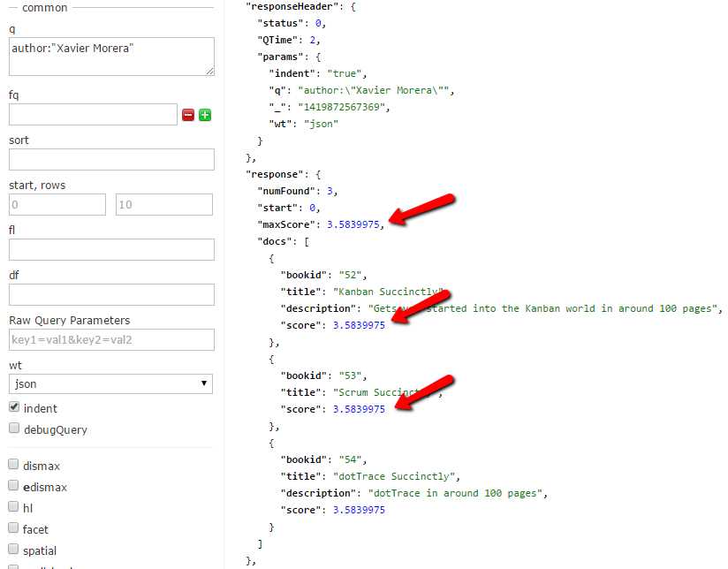Click the sort input field

click(x=111, y=159)
